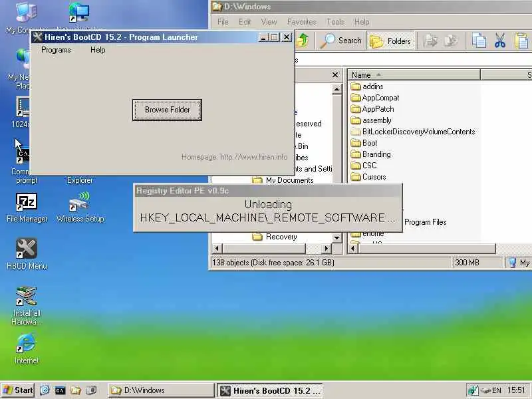The width and height of the screenshot is (532, 399).
Task: Click the 300 MB status bar cell
Action: [x=477, y=263]
